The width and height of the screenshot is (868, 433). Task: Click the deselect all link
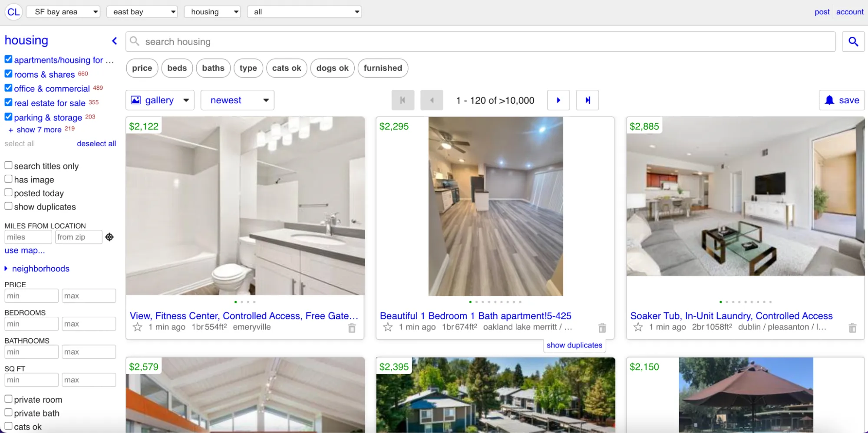(96, 144)
